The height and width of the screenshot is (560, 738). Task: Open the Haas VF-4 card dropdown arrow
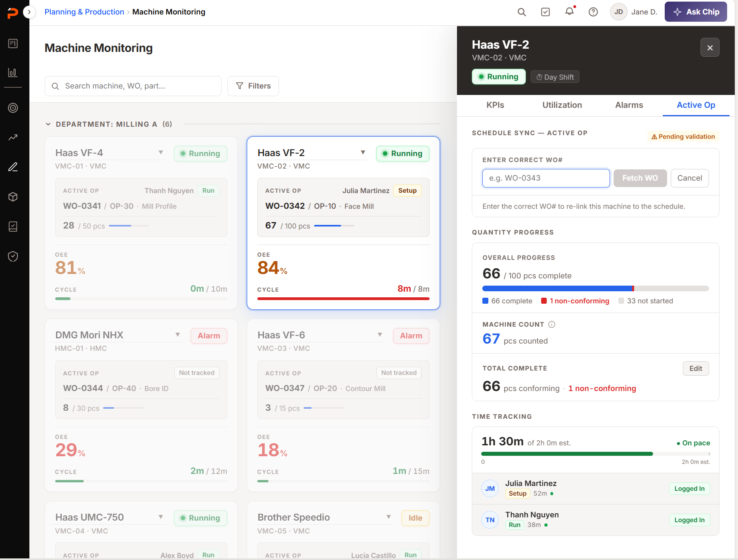tap(161, 152)
